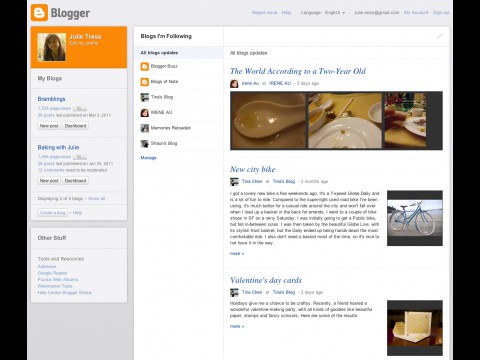The image size is (480, 360).
Task: Open the white plate photo thumbnail
Action: 345,121
